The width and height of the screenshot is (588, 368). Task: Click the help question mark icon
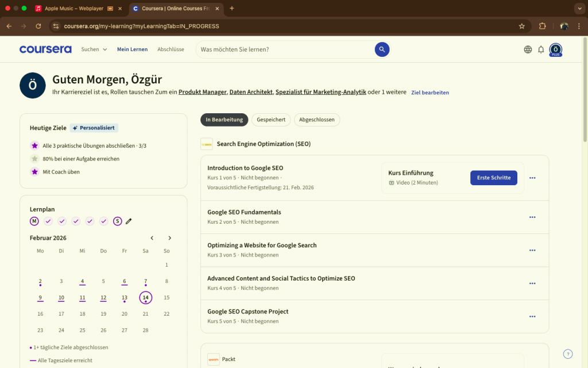[x=568, y=354]
